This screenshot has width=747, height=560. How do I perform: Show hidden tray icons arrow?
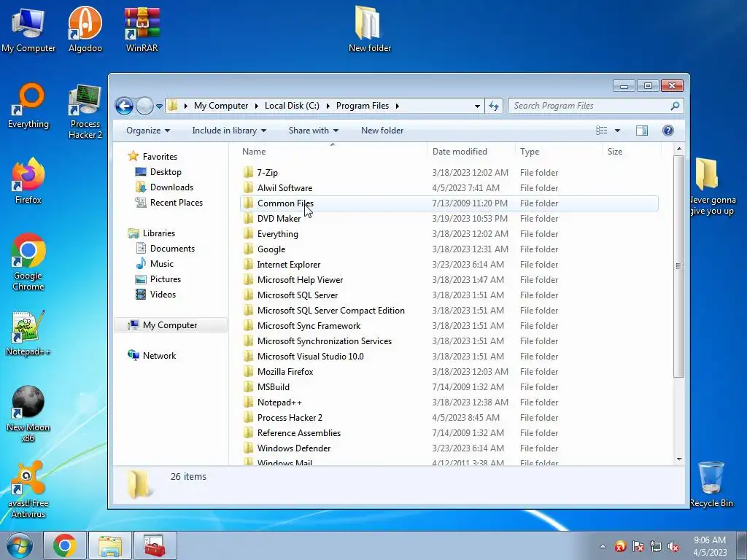point(603,547)
